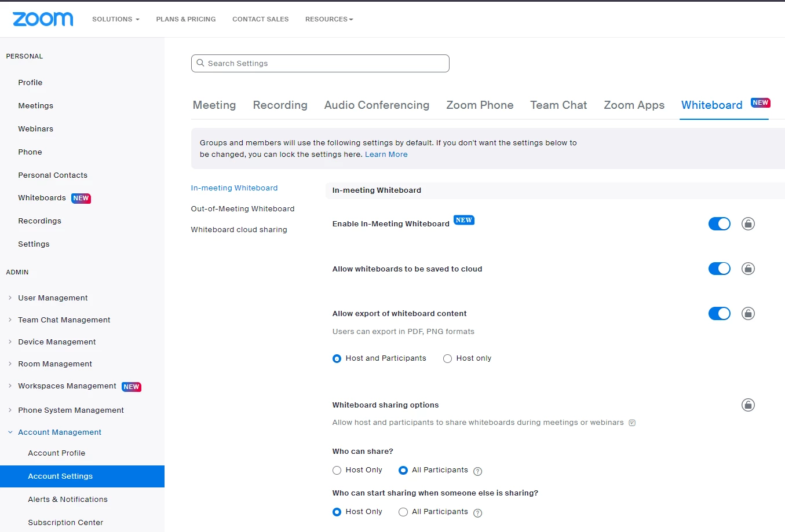Switch to the Zoom Phone tab

[480, 105]
